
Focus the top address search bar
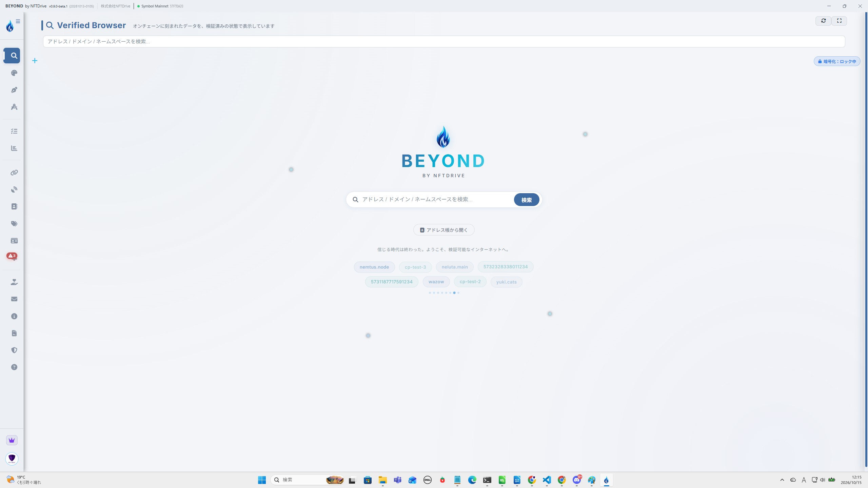coord(444,41)
